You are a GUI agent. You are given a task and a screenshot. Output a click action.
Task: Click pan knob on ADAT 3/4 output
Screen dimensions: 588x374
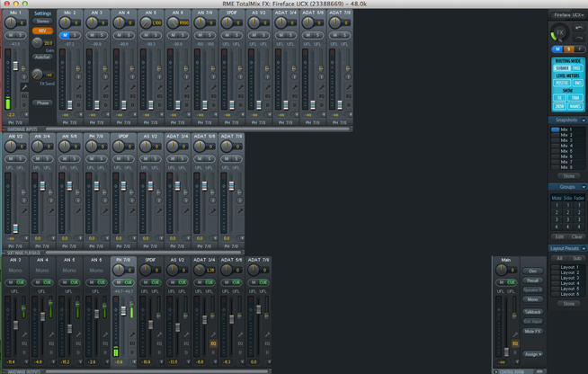(200, 270)
